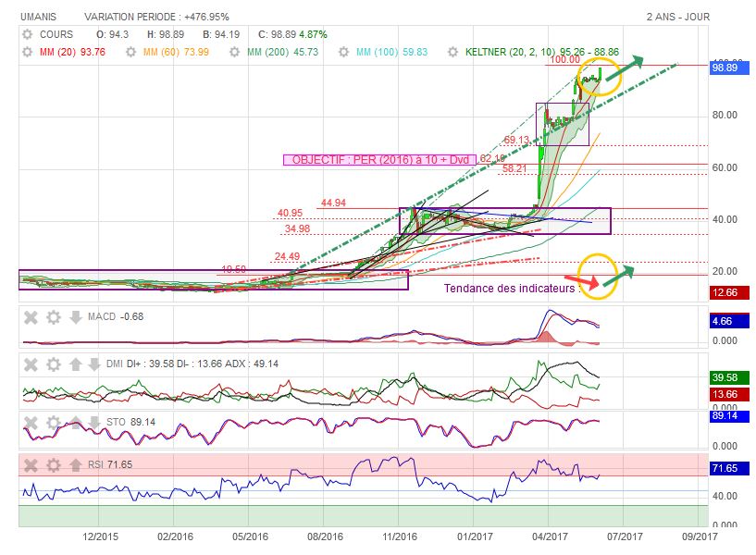Move DMI panel down with arrow
The image size is (756, 555).
(94, 364)
